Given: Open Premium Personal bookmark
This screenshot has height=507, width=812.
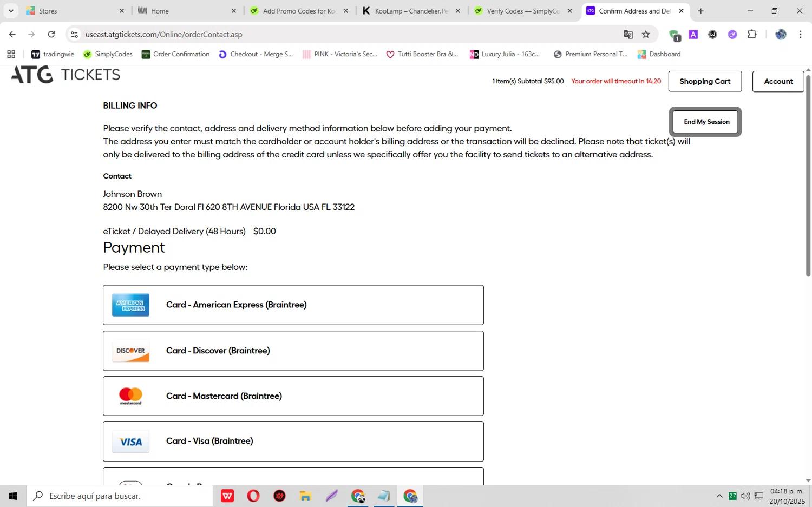Looking at the screenshot, I should coord(590,54).
